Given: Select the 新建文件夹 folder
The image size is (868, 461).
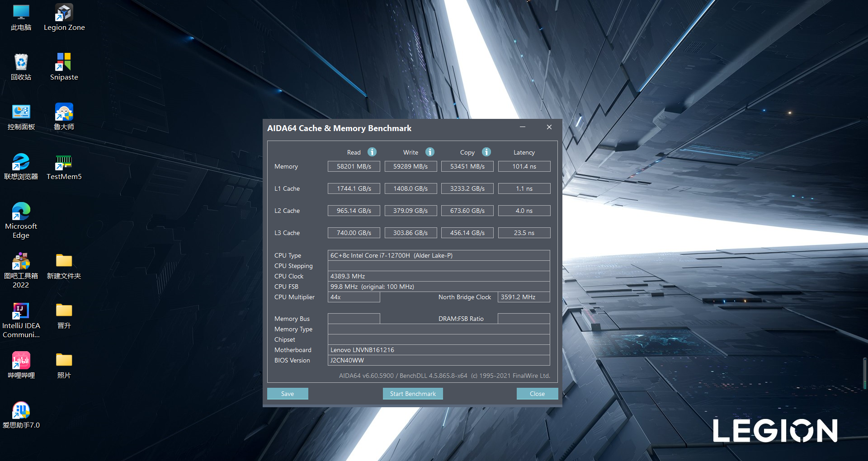Looking at the screenshot, I should click(64, 266).
